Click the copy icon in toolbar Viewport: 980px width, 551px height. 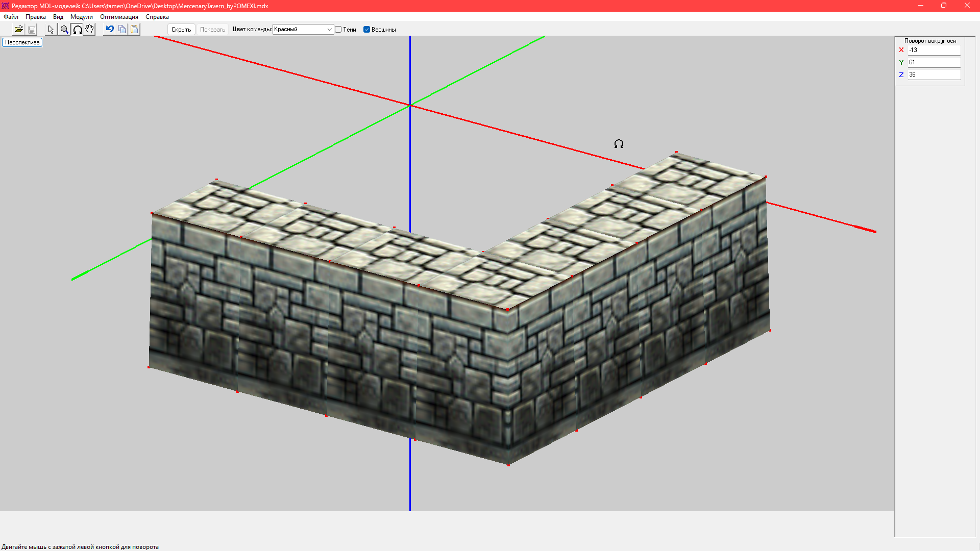(x=122, y=30)
